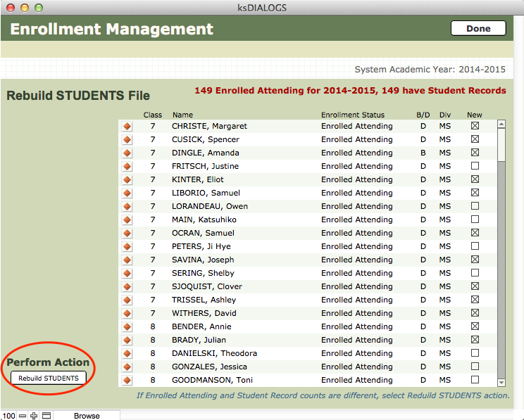Open the Browse mode popup
Viewport: 524px width, 420px height.
[87, 416]
